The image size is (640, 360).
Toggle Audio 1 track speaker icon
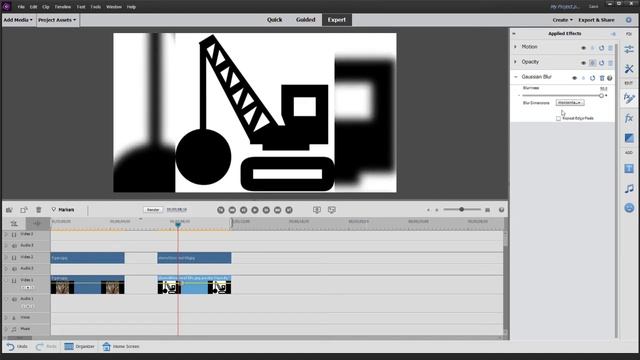pyautogui.click(x=14, y=299)
